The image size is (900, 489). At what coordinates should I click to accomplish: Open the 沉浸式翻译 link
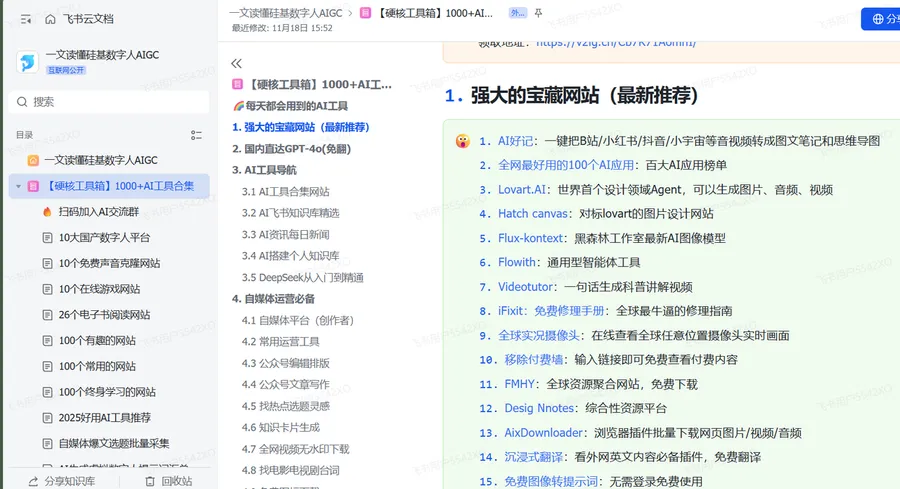point(533,457)
